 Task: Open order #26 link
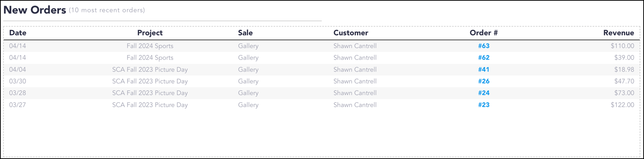pyautogui.click(x=484, y=81)
